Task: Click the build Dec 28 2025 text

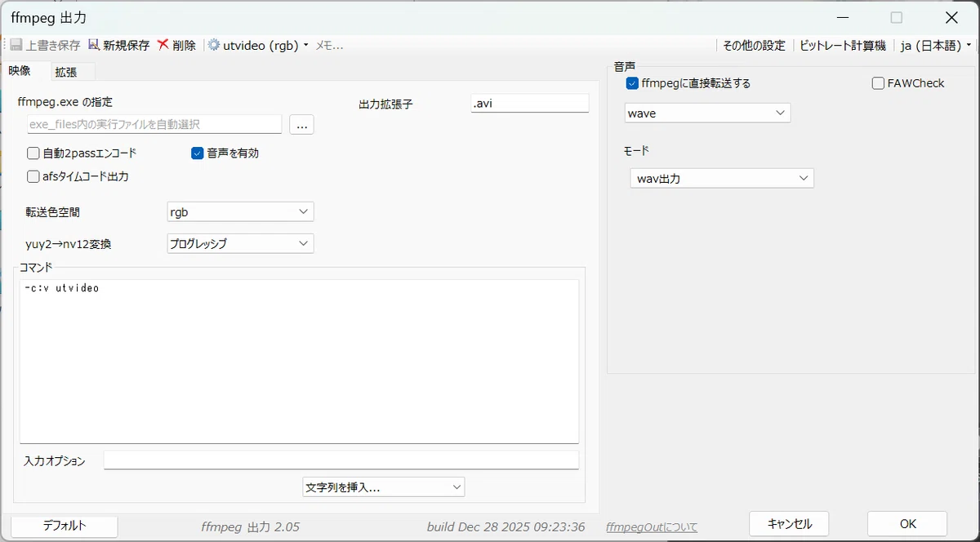Action: (506, 527)
